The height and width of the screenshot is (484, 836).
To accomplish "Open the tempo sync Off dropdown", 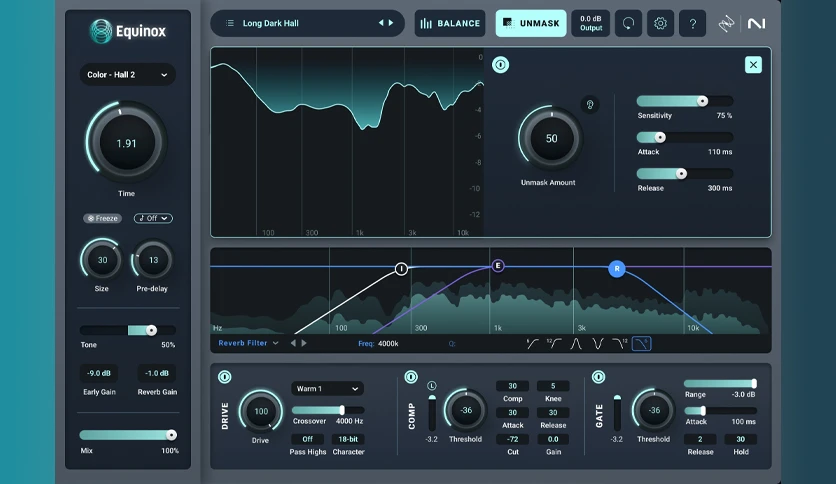I will pos(153,218).
